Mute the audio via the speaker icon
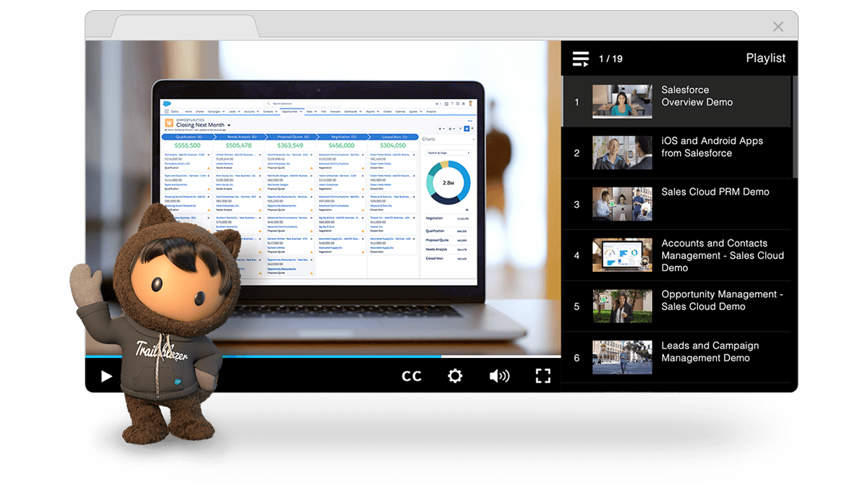The height and width of the screenshot is (488, 868). tap(499, 376)
